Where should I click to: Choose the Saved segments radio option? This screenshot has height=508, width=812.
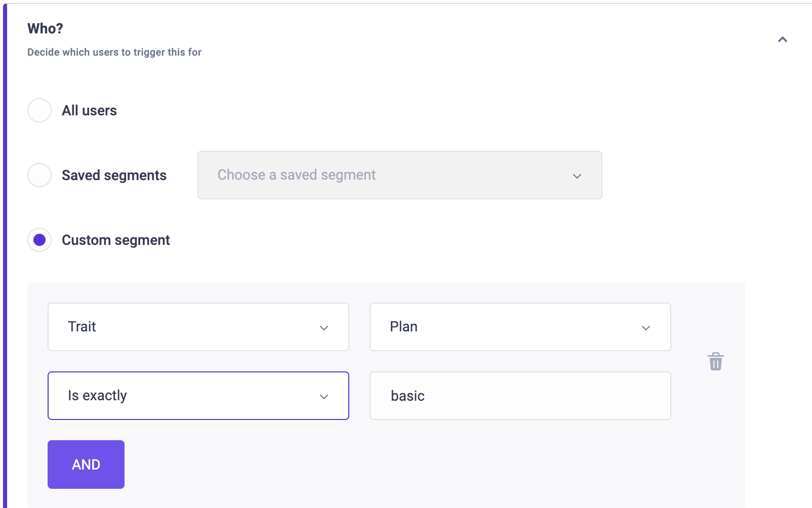(39, 175)
